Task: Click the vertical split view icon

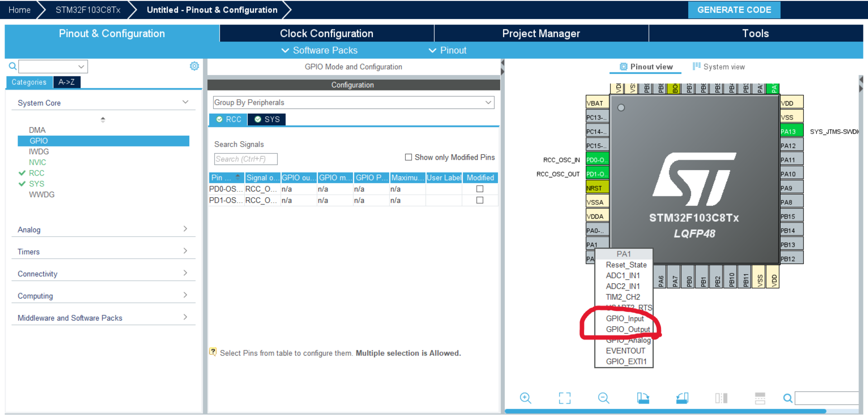Action: (721, 398)
